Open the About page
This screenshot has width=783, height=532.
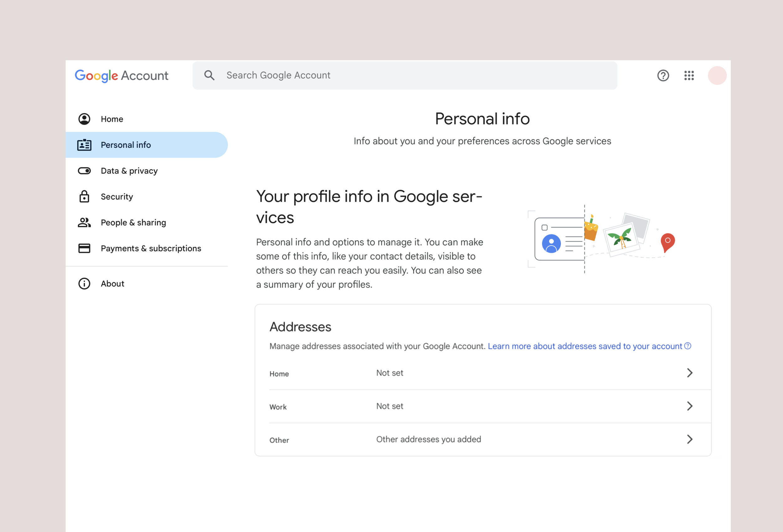(x=147, y=284)
